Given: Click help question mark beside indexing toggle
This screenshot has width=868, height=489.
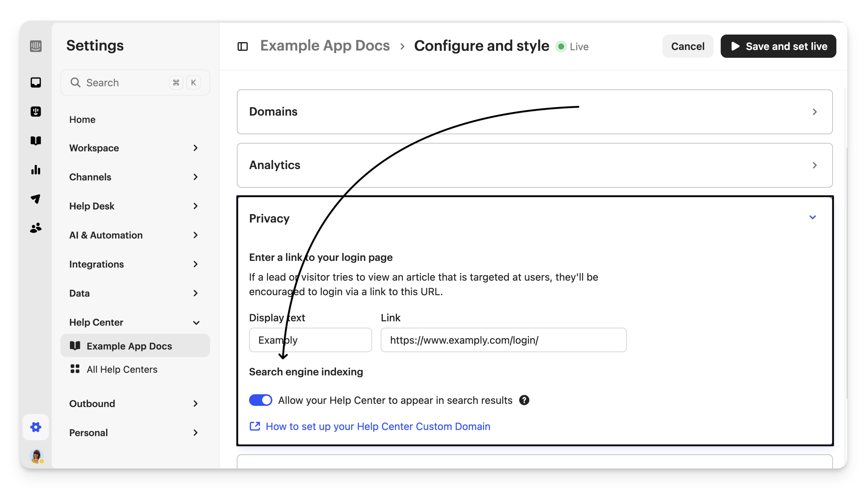Looking at the screenshot, I should point(524,400).
